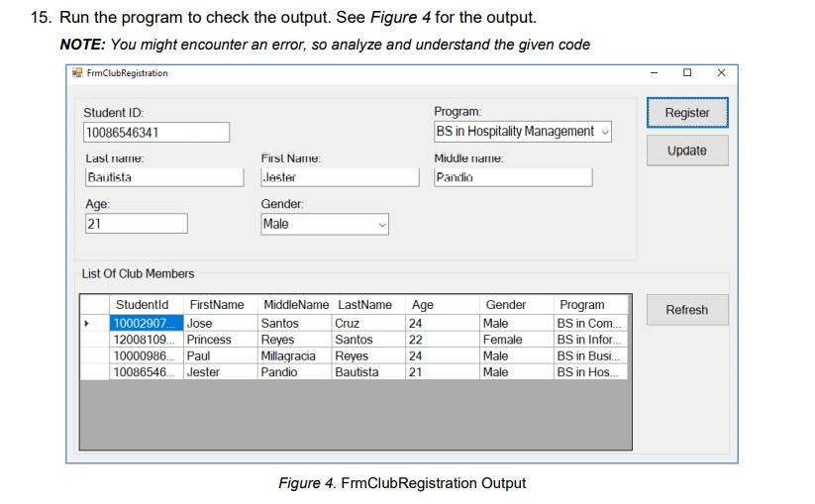
Task: Click the Refresh button
Action: (x=687, y=310)
